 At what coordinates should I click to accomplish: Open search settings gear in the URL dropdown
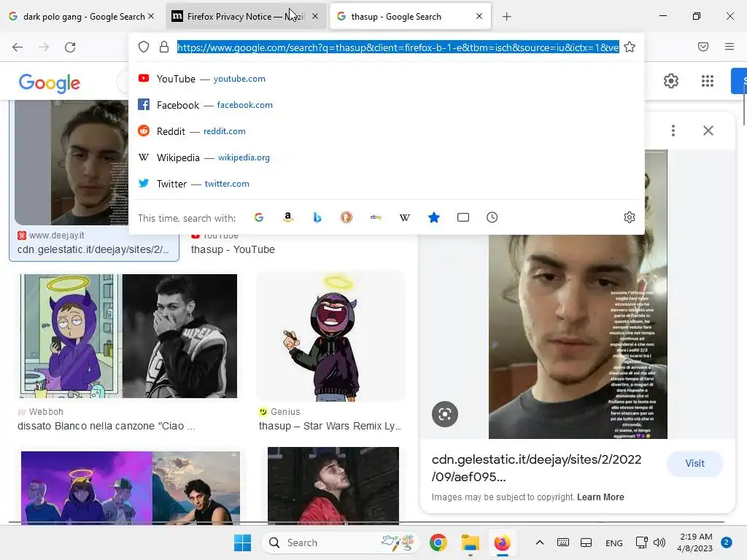point(630,217)
